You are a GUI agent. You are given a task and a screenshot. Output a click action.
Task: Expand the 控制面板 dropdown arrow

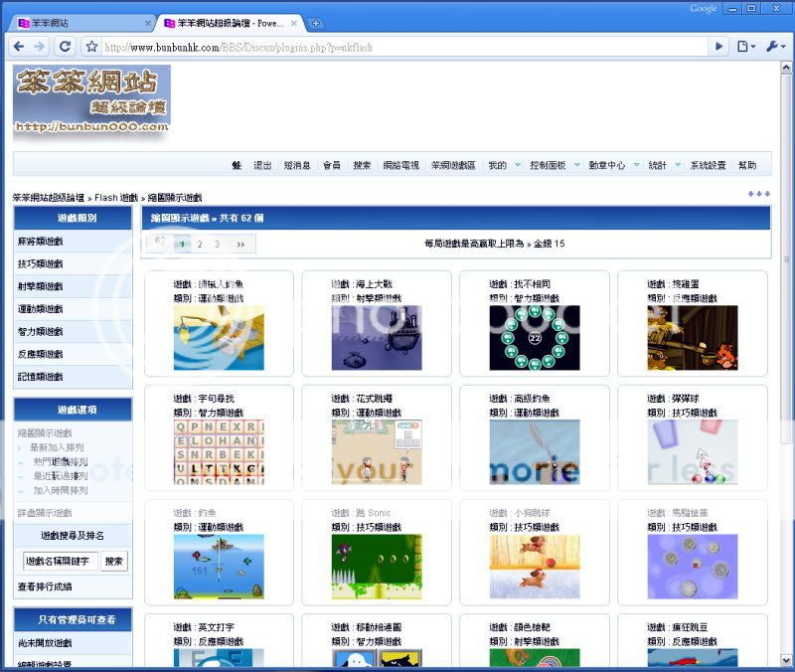click(x=577, y=165)
